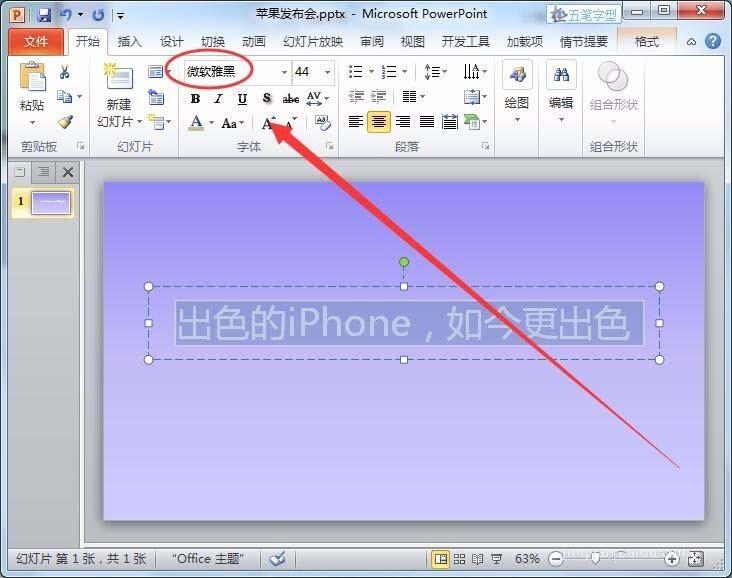This screenshot has height=578, width=732.
Task: Open Paragraph dialog launcher
Action: pos(486,146)
